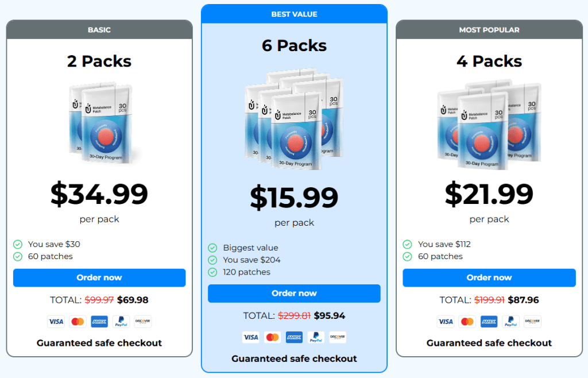Click the 2 Packs product image

click(100, 122)
